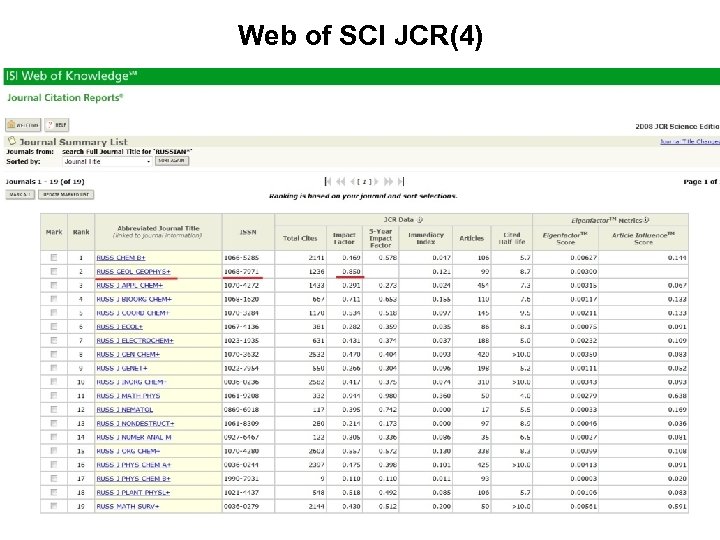This screenshot has height=540, width=720.
Task: Open RUSS J NONDESTRUCT+ journal link
Action: pos(135,423)
